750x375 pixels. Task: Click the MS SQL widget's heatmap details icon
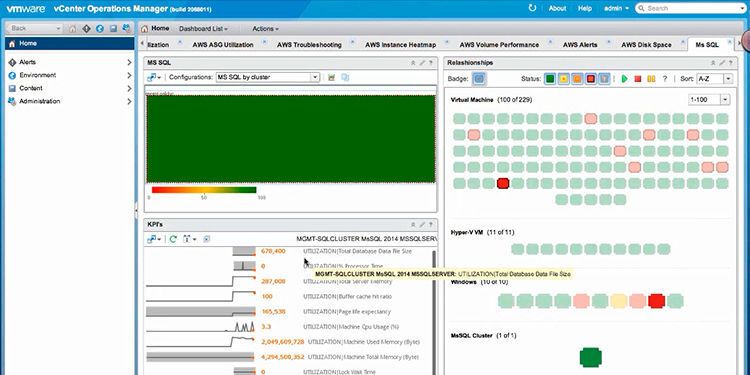tap(331, 77)
